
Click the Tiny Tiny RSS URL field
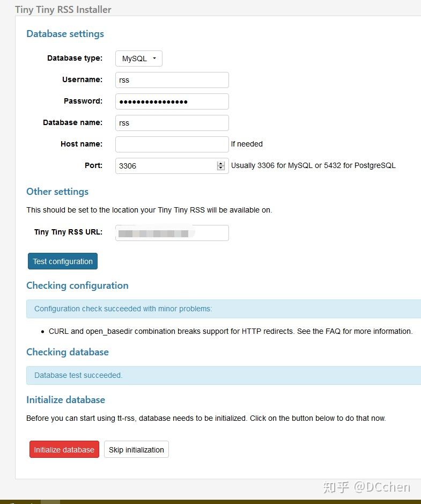pos(172,233)
